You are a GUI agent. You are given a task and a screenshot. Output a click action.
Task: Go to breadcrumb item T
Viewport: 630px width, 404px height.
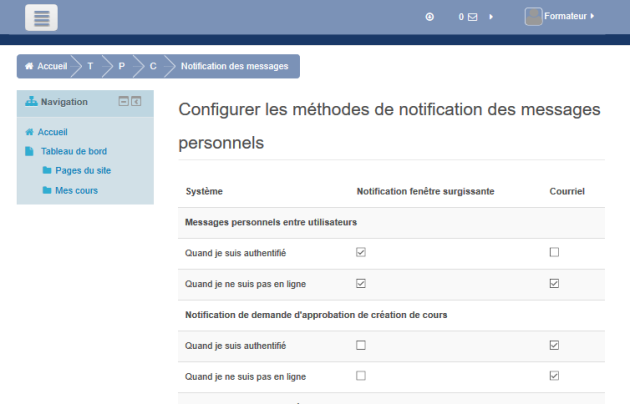pos(90,66)
